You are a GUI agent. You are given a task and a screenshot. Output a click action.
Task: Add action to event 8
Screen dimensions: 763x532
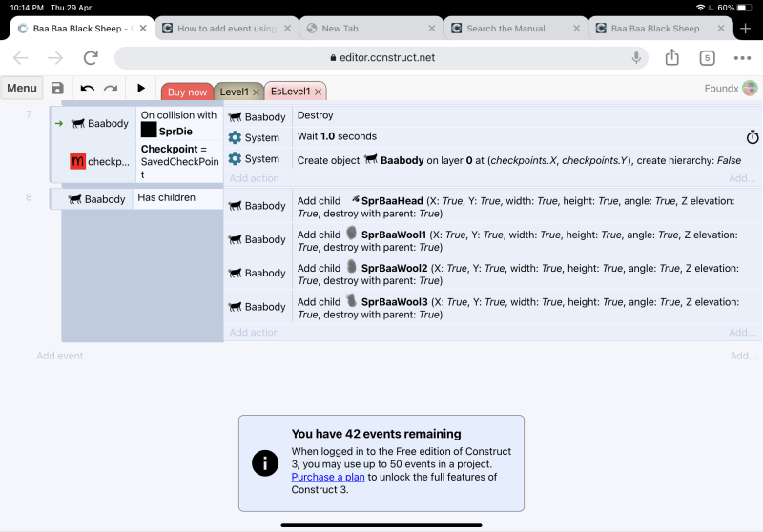click(x=254, y=333)
